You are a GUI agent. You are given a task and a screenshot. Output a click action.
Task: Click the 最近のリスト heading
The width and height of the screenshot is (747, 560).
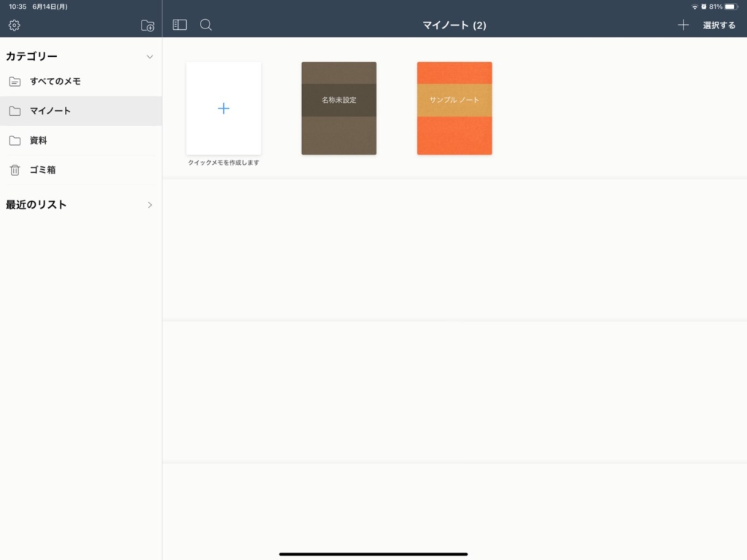click(x=36, y=205)
